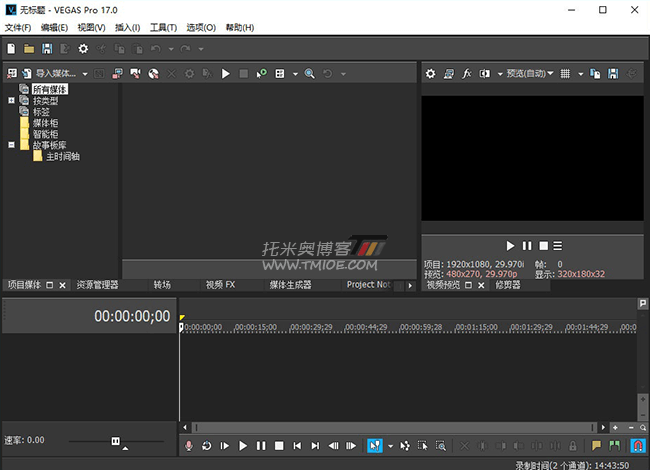The height and width of the screenshot is (470, 650).
Task: Select the Zoom edit tool magnifier
Action: 441,446
